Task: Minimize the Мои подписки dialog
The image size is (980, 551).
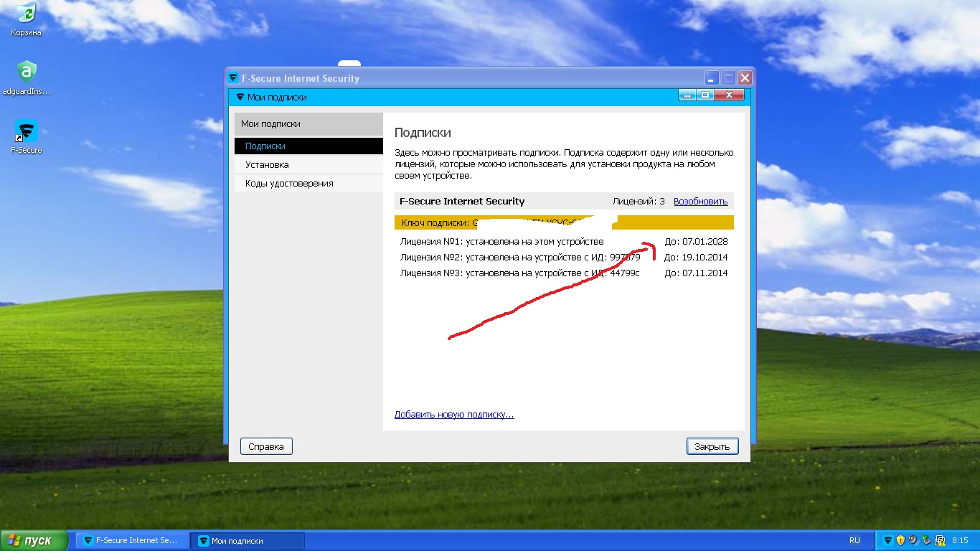Action: [687, 95]
